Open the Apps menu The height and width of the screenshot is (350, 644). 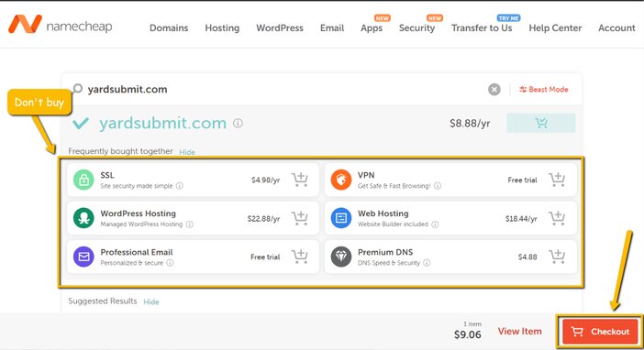[372, 27]
